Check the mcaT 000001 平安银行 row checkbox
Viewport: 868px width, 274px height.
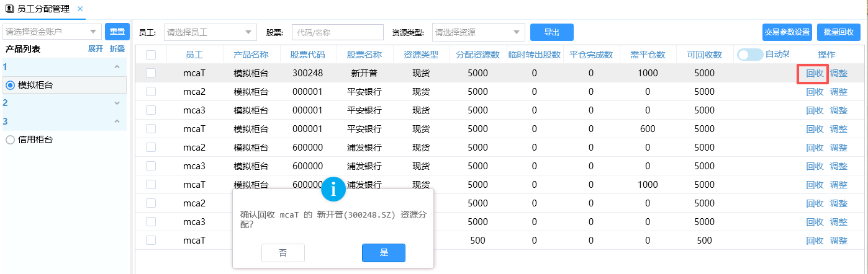(x=151, y=129)
